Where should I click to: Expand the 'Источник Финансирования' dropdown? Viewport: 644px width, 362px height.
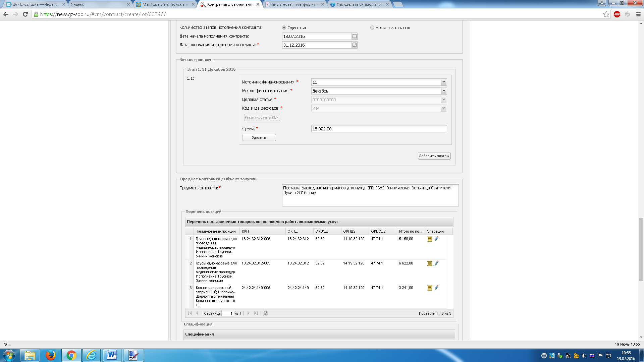(444, 82)
